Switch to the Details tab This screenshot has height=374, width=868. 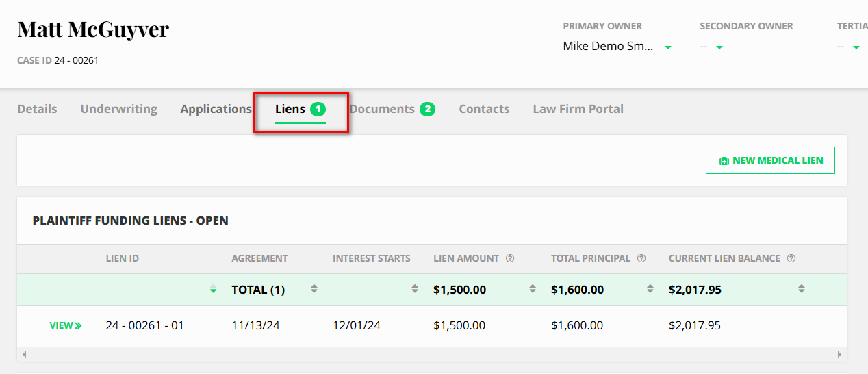point(37,109)
